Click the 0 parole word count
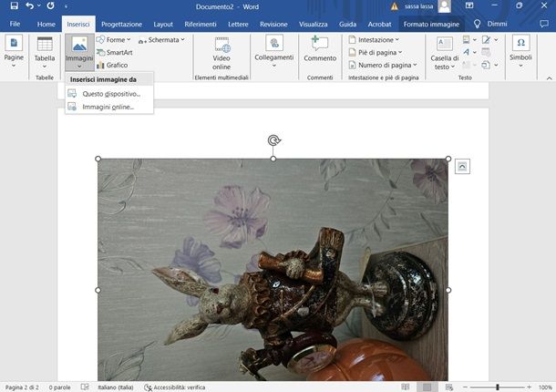The image size is (556, 392). click(59, 387)
